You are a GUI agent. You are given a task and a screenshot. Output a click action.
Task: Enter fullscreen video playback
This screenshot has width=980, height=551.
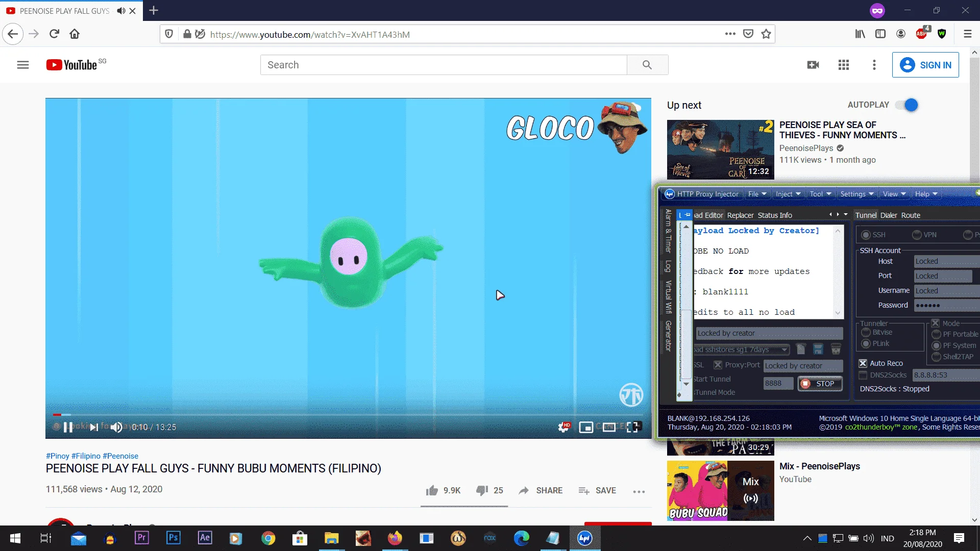tap(632, 428)
